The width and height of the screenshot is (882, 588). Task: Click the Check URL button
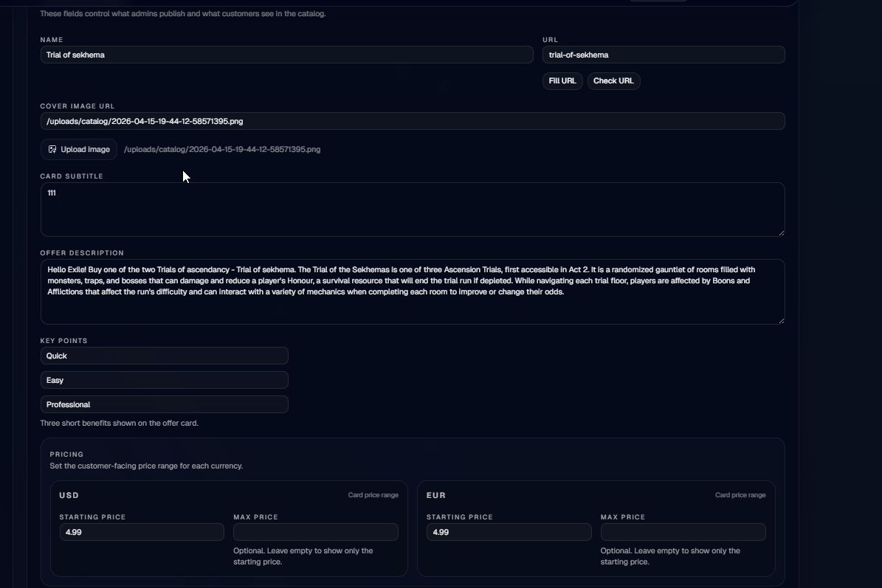(613, 81)
